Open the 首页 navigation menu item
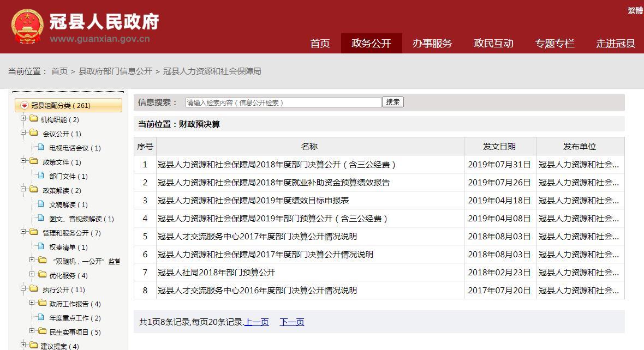This screenshot has height=350, width=644. coord(320,43)
